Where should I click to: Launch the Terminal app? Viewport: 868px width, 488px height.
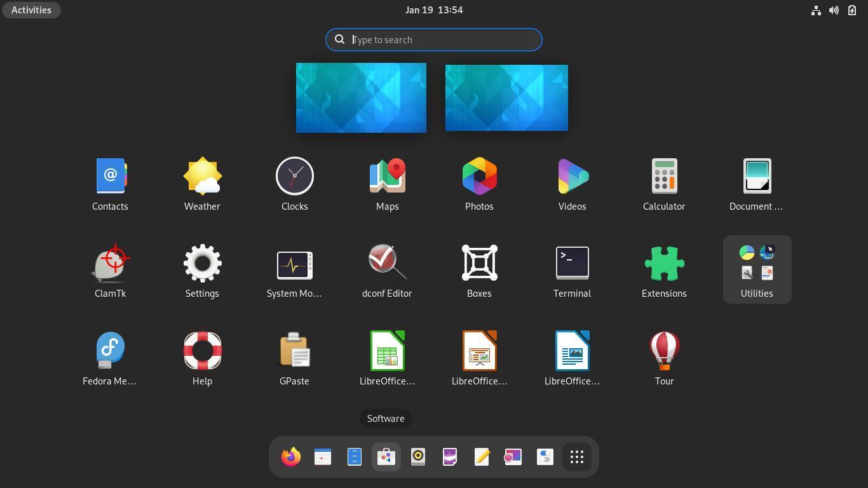click(x=572, y=264)
